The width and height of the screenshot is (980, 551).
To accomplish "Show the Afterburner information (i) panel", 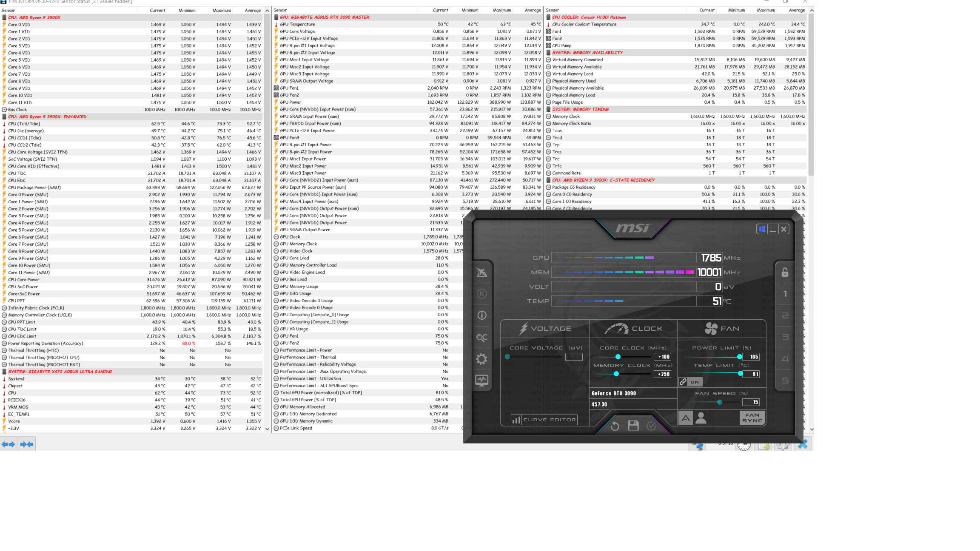I will pyautogui.click(x=481, y=315).
